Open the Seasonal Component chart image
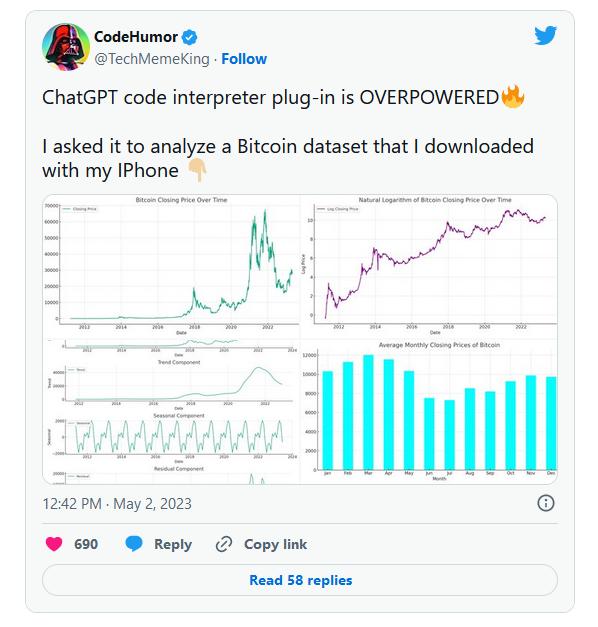598x627 pixels. point(171,437)
